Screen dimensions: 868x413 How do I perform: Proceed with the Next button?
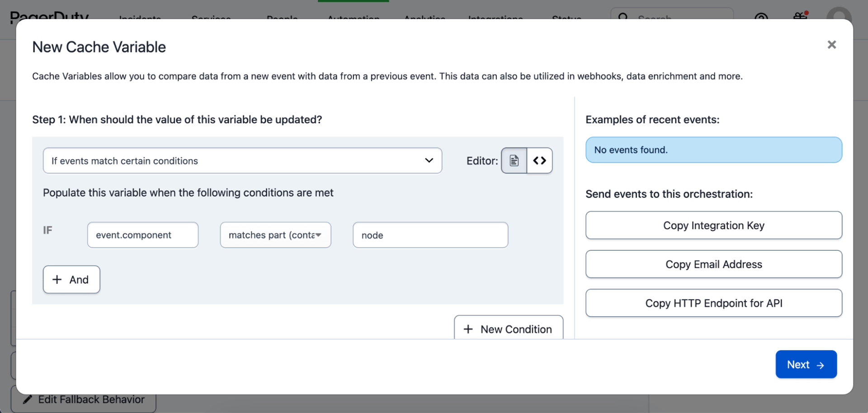(806, 365)
